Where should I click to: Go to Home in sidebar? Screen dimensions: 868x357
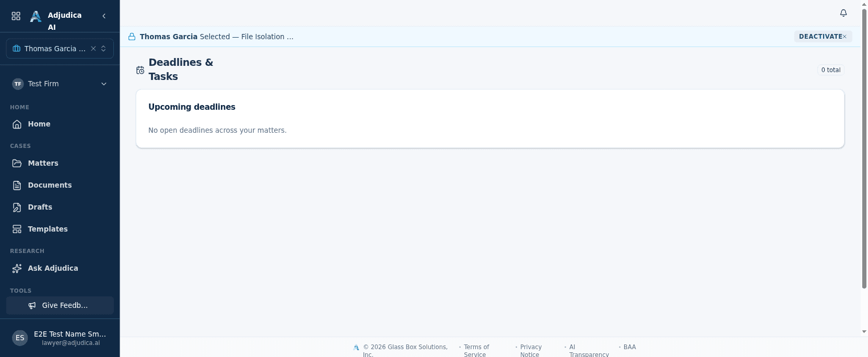(x=60, y=124)
